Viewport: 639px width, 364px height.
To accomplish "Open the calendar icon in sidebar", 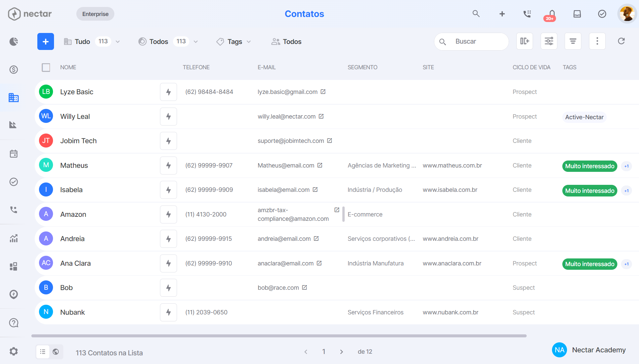I will coord(14,154).
